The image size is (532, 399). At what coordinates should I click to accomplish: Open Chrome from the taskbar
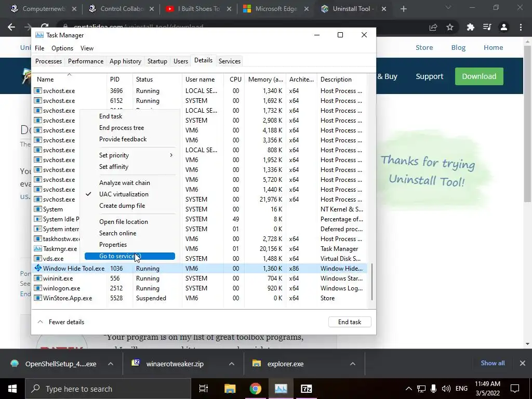tap(255, 389)
